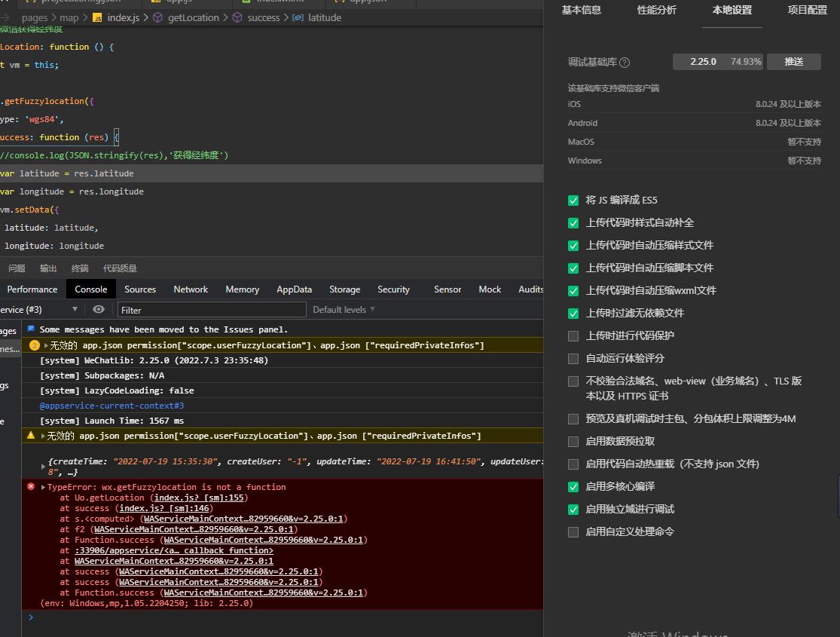
Task: Uncheck 启用独立域进行调试
Action: [573, 510]
